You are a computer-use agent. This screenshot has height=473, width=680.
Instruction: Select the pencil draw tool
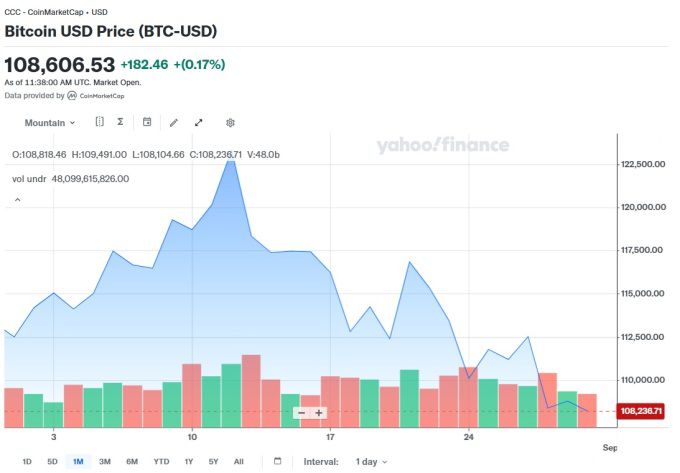tap(173, 122)
